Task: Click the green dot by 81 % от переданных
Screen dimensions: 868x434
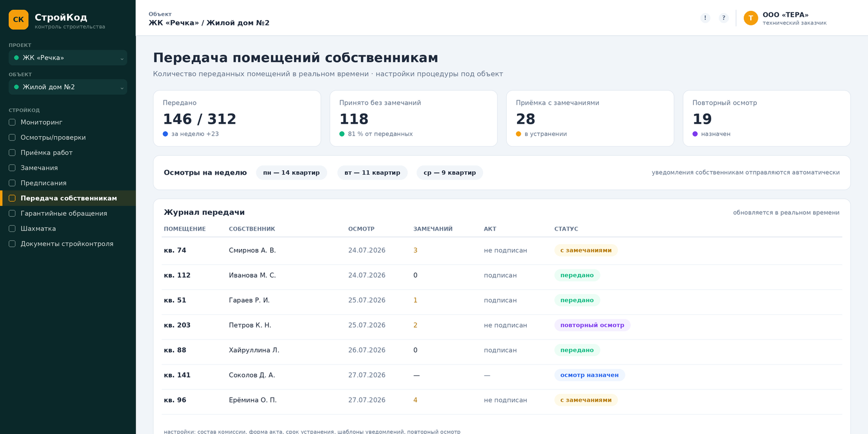Action: point(342,134)
